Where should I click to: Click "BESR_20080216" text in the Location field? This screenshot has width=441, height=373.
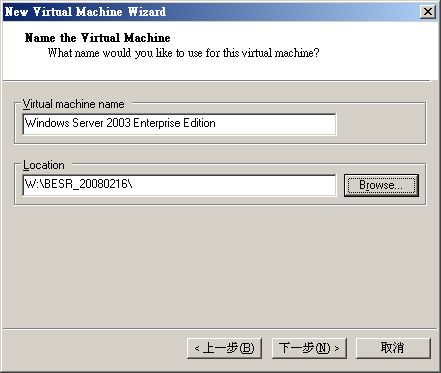point(86,184)
